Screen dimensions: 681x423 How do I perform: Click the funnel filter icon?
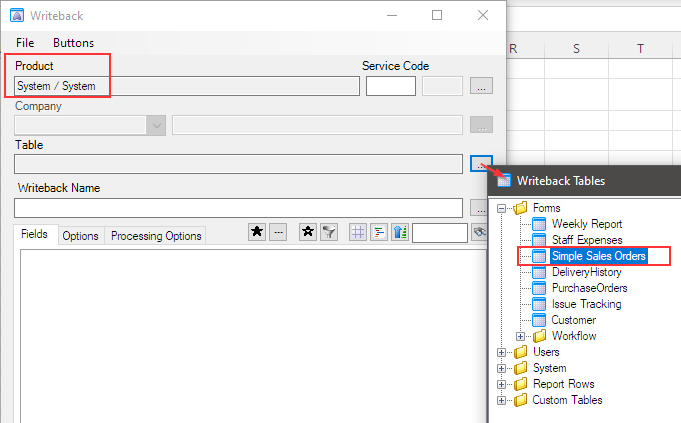coord(329,232)
